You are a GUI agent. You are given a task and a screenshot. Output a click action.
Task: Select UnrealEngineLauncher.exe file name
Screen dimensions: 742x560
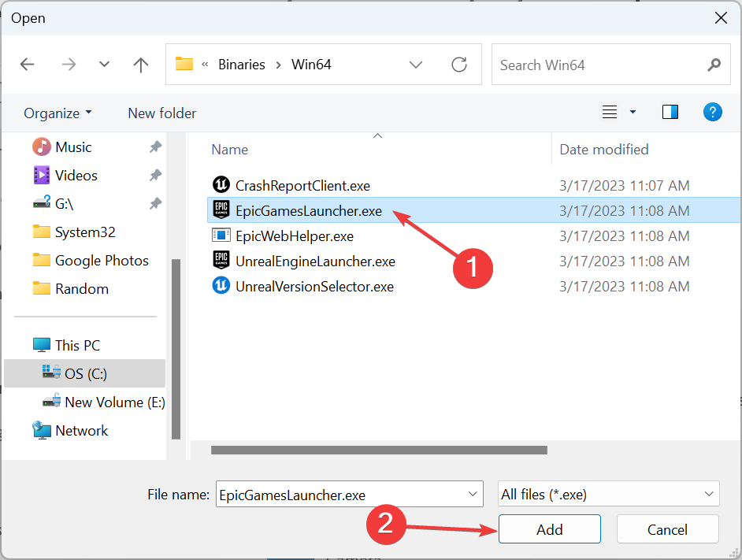(x=315, y=261)
